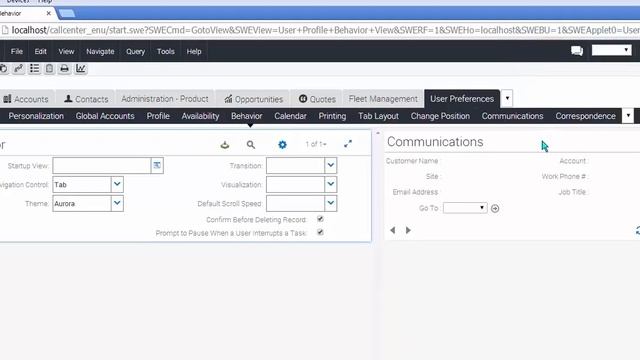
Task: Expand the Theme dropdown showing Aurora
Action: coord(117,203)
